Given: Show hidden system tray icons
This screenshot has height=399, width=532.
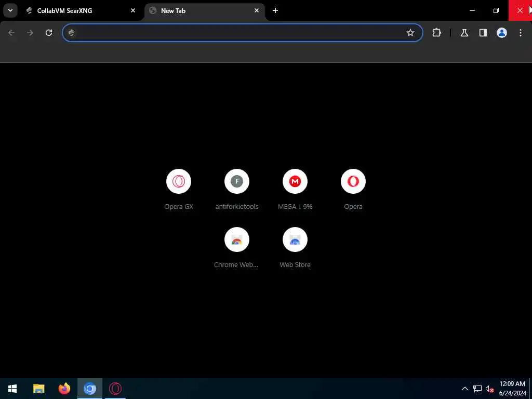Looking at the screenshot, I should tap(464, 389).
